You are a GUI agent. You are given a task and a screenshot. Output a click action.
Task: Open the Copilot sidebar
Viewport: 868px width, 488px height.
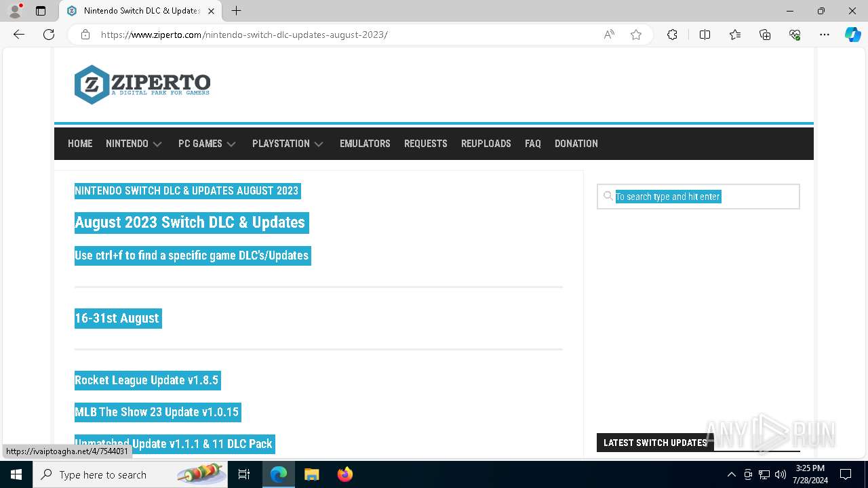[852, 35]
